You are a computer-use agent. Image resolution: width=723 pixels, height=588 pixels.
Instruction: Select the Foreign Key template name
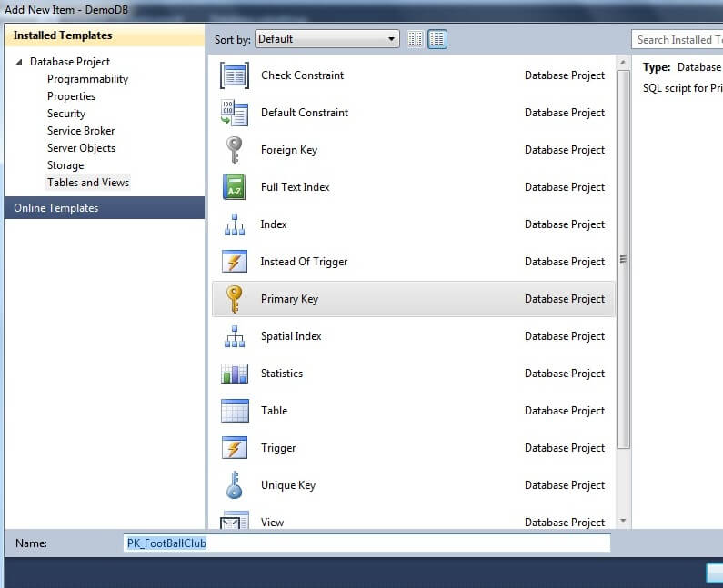[289, 150]
